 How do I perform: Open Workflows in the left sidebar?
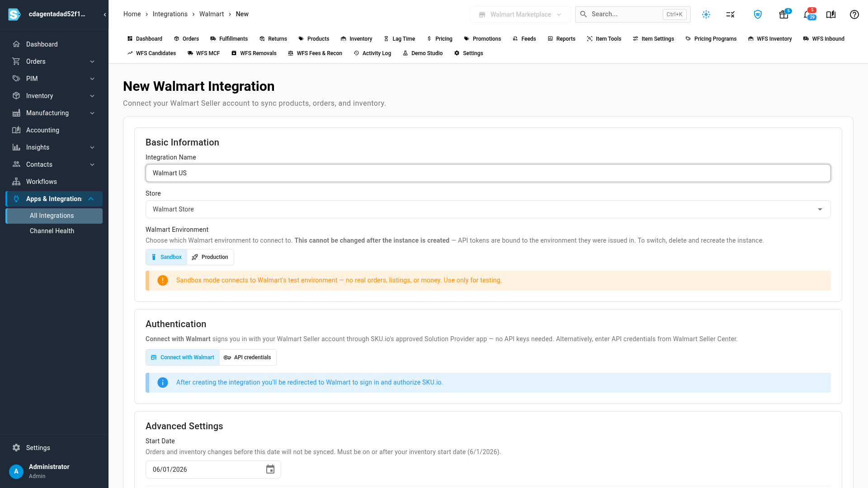pos(54,182)
